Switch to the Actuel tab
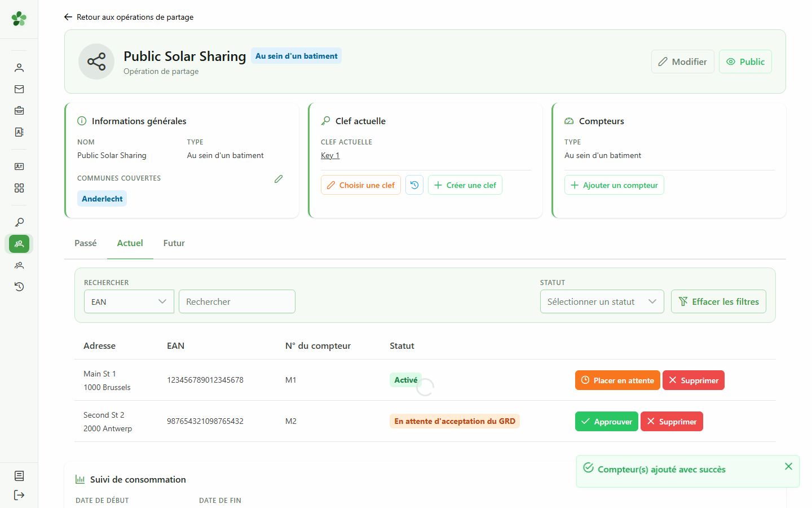Image resolution: width=812 pixels, height=508 pixels. click(130, 243)
